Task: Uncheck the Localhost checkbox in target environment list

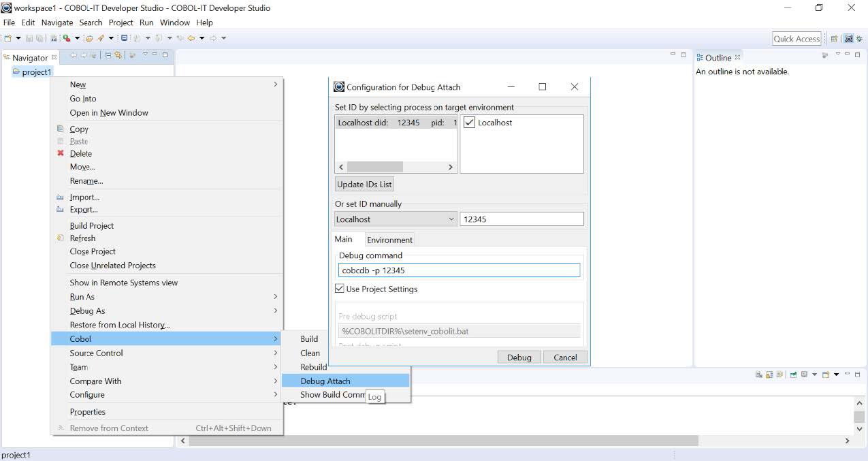Action: point(469,122)
